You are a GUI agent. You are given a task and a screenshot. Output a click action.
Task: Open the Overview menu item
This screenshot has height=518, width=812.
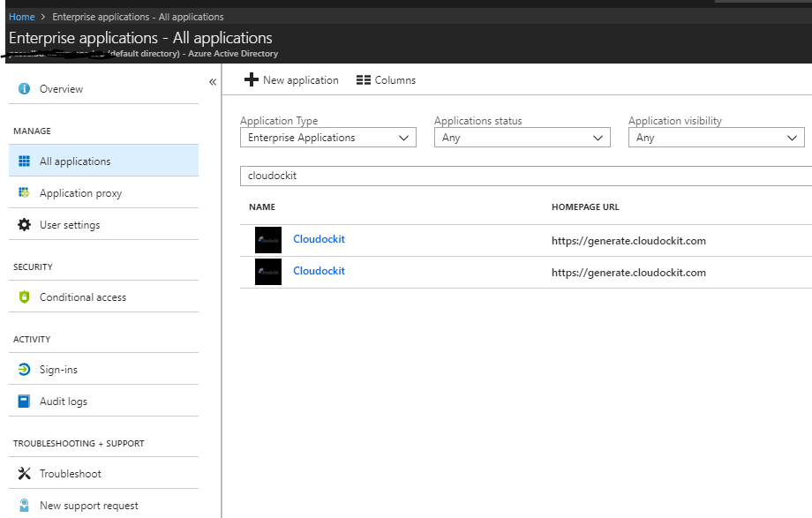click(x=103, y=88)
